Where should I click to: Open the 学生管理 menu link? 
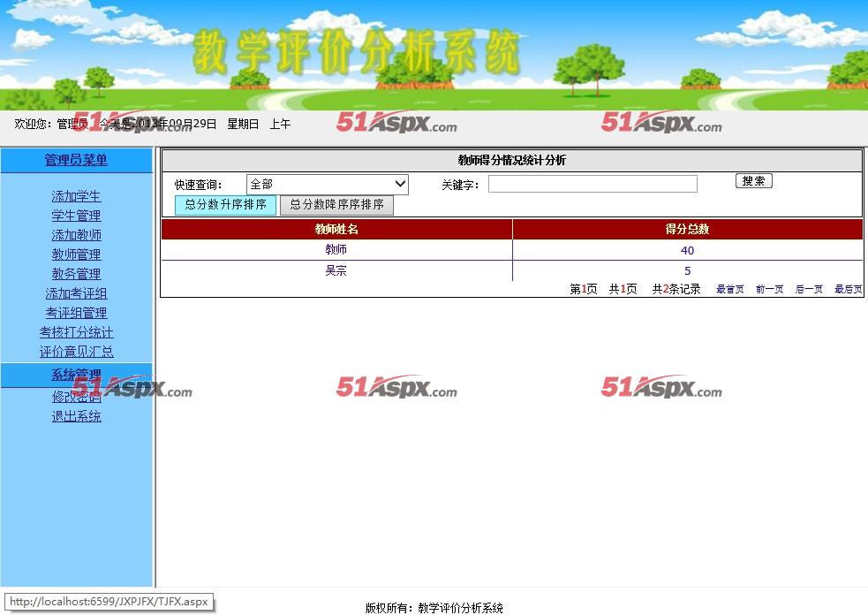point(76,216)
